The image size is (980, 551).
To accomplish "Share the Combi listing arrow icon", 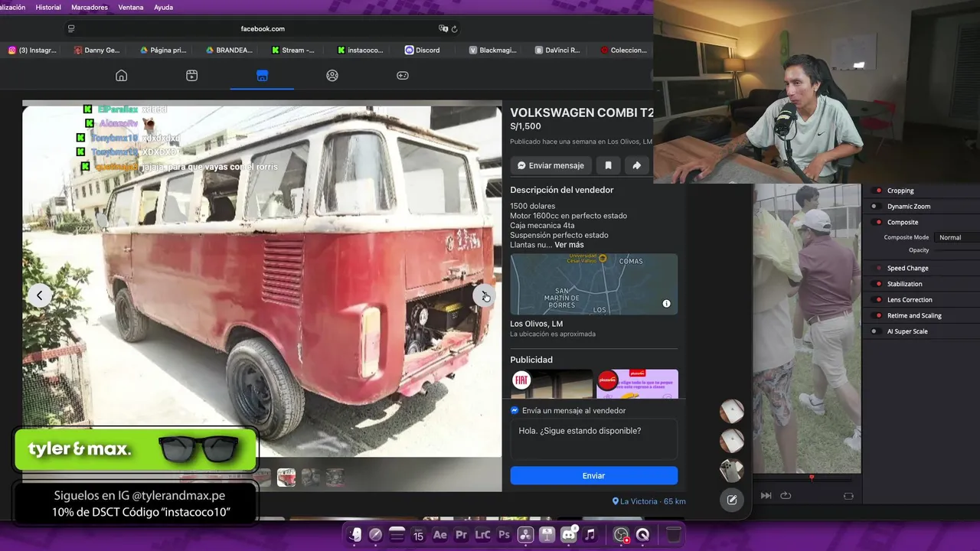I will point(636,165).
